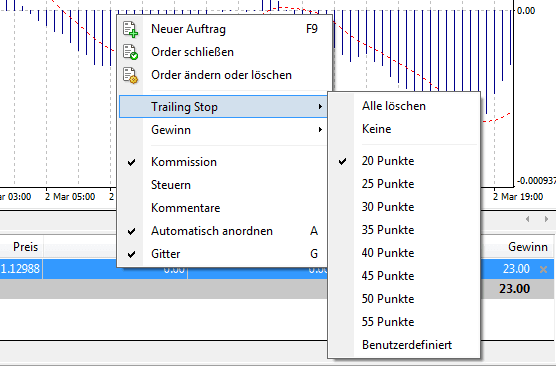The width and height of the screenshot is (556, 366).
Task: Click the 1.12988 price cell
Action: [x=20, y=269]
